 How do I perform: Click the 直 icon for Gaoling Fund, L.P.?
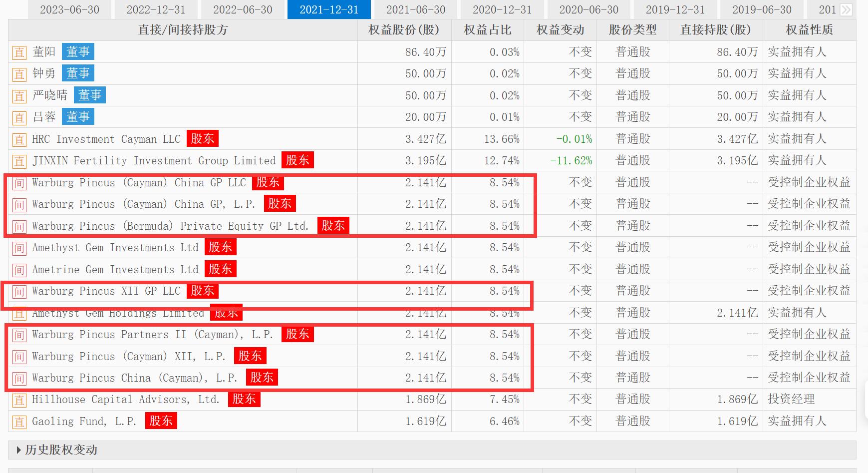pos(19,422)
